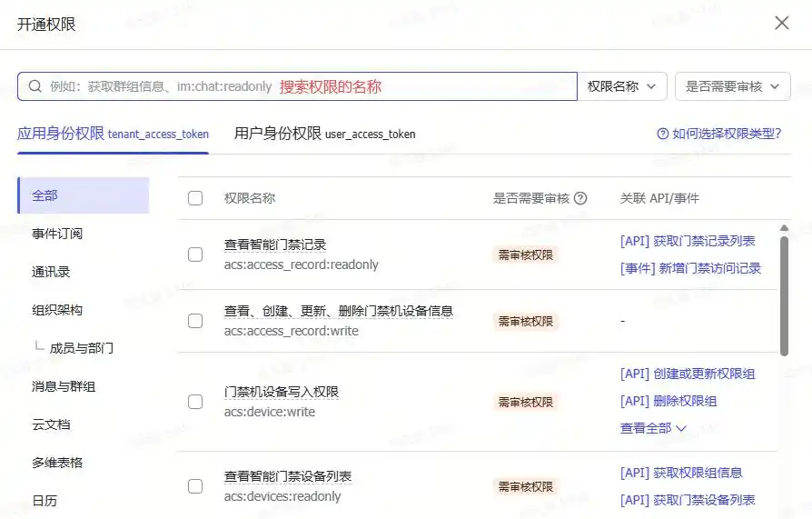
Task: Open 如何选择权限类型 help link
Action: point(726,134)
